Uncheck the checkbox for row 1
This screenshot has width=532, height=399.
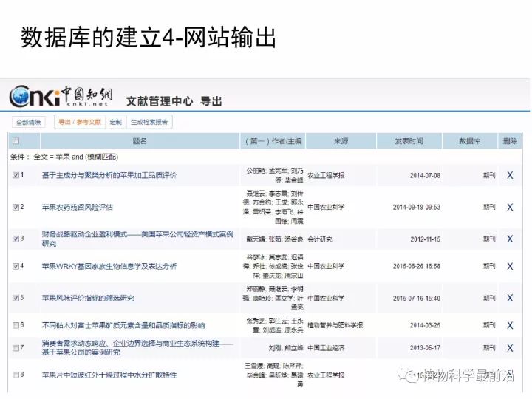pyautogui.click(x=16, y=175)
